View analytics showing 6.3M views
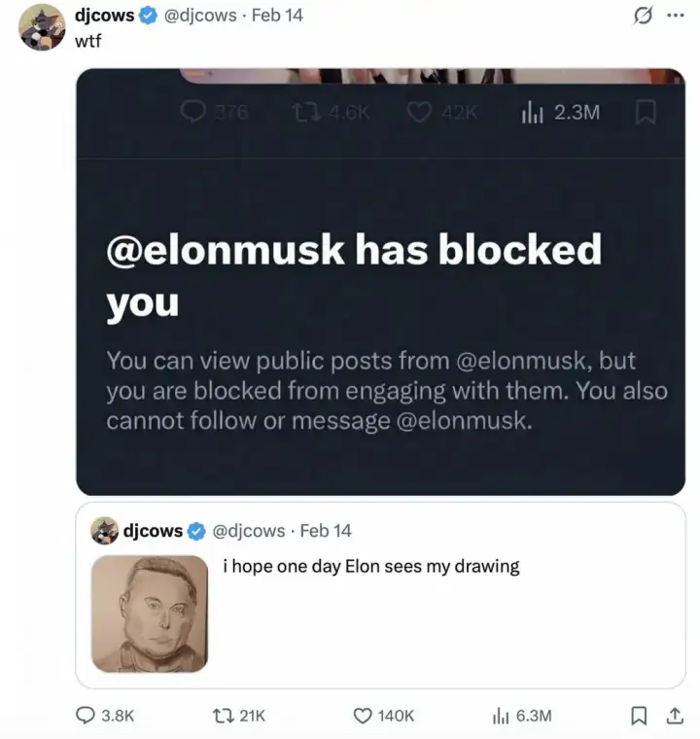The height and width of the screenshot is (739, 700). pyautogui.click(x=502, y=716)
